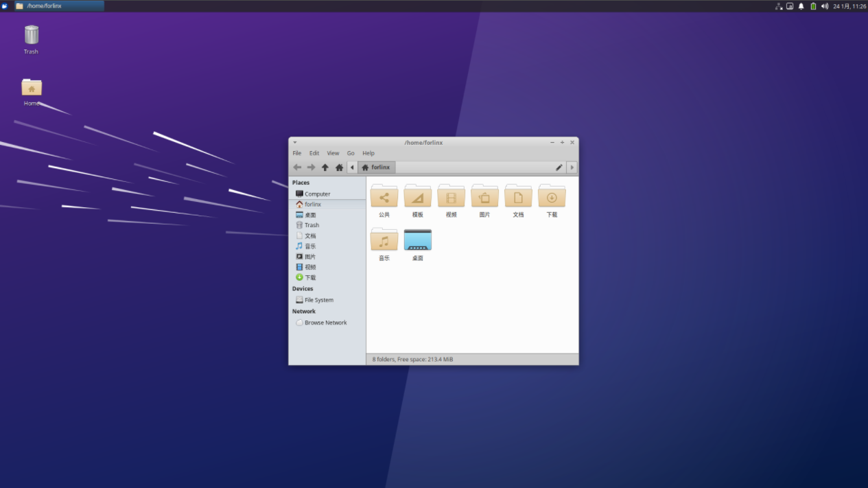Toggle path edit mode with pencil icon
The image size is (868, 488).
point(559,167)
